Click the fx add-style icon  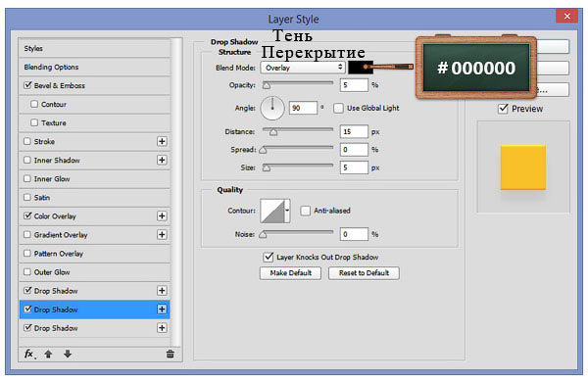(x=29, y=354)
